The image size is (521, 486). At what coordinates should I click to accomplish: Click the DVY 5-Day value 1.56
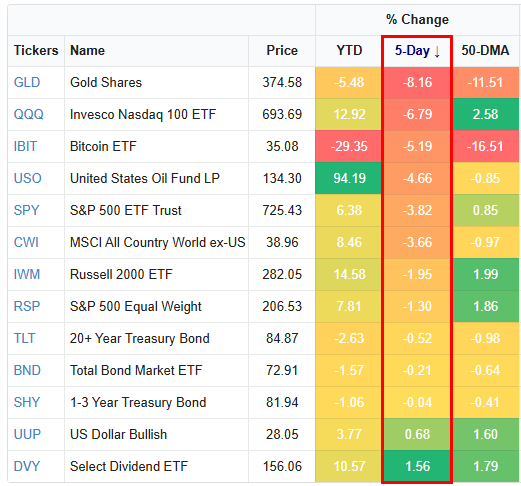(417, 466)
